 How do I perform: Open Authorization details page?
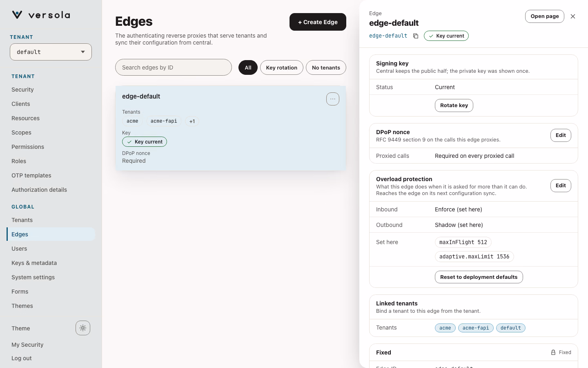point(51,190)
